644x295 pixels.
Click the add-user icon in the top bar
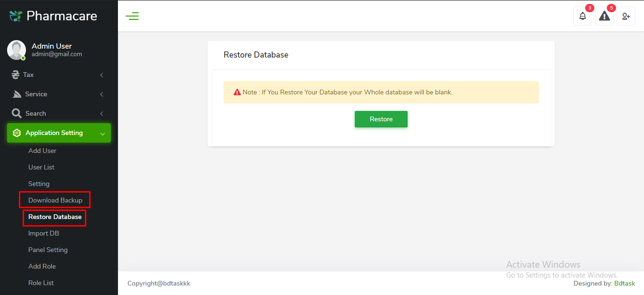tap(626, 16)
